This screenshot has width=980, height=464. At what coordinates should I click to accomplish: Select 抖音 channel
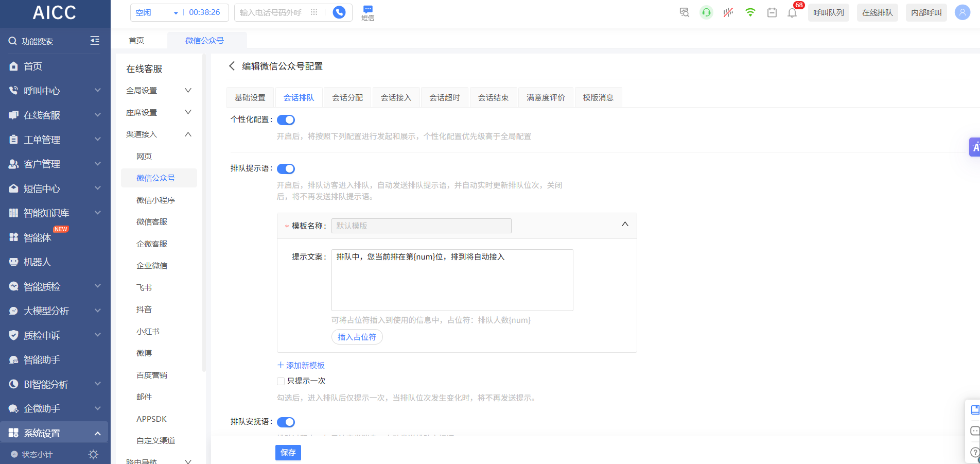(x=159, y=309)
